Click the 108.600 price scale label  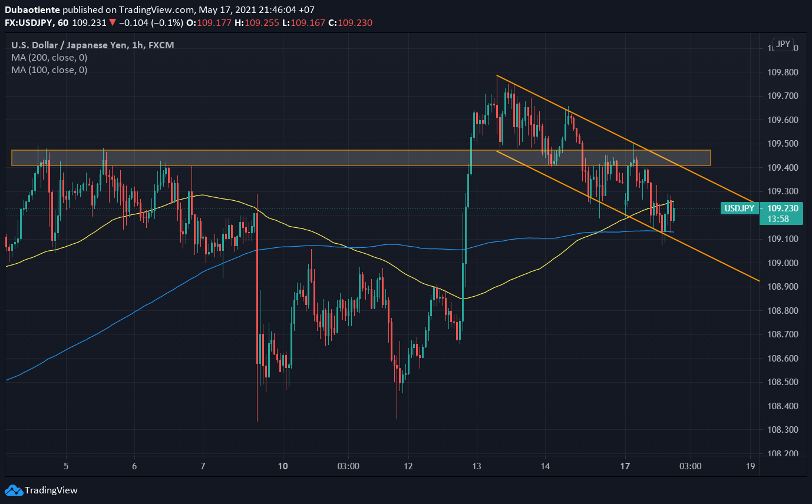click(x=782, y=359)
